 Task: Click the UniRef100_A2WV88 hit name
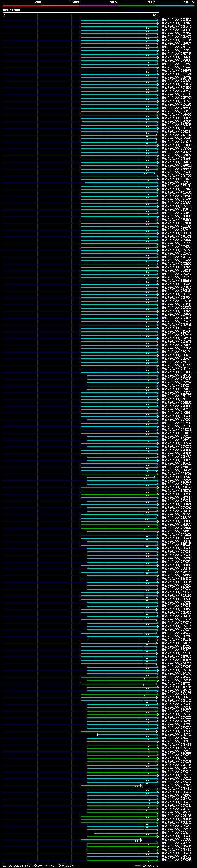point(177,494)
